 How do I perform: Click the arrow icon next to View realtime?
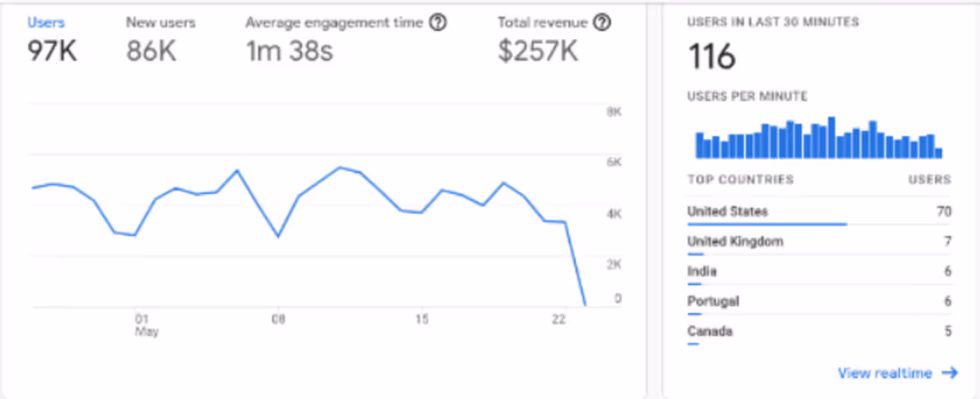click(950, 373)
